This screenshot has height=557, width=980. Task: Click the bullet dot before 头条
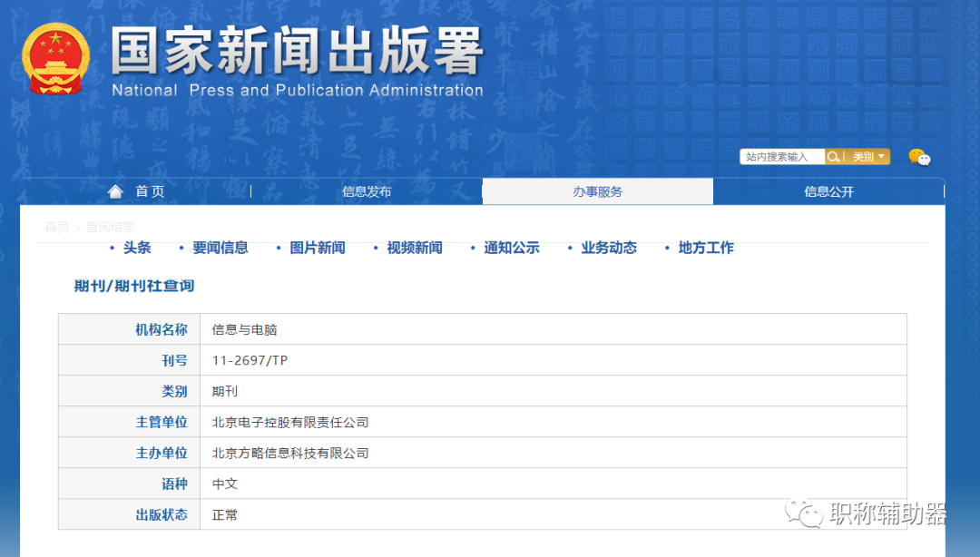point(113,248)
